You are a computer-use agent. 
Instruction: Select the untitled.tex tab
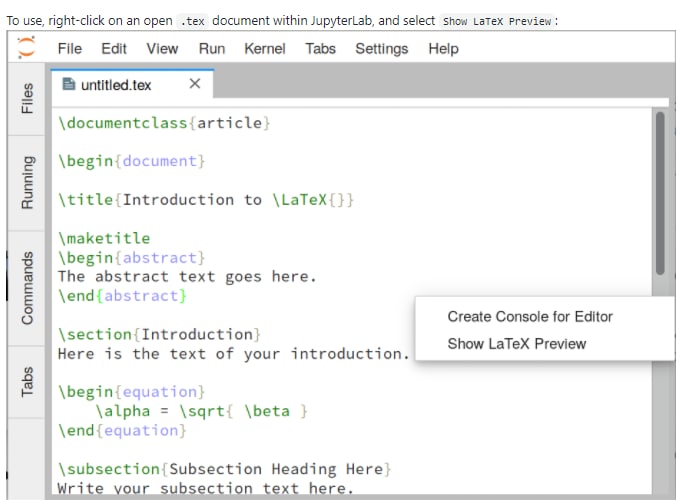[x=132, y=84]
